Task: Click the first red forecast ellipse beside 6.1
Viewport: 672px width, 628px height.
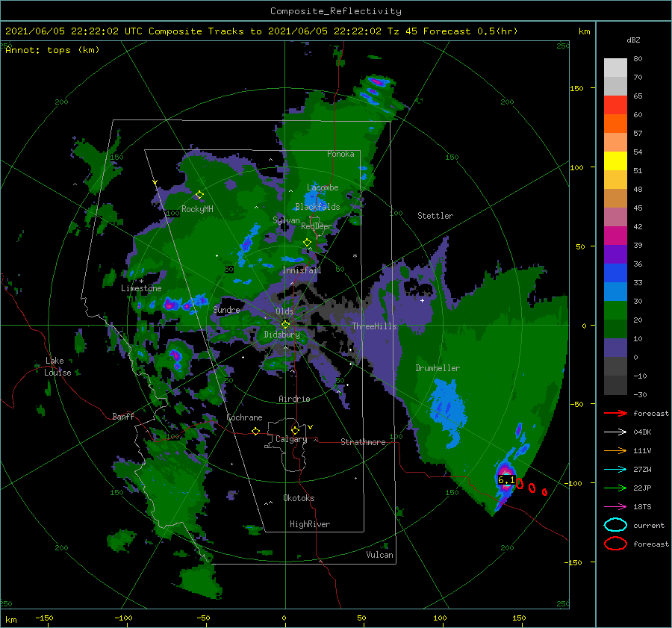Action: point(520,484)
